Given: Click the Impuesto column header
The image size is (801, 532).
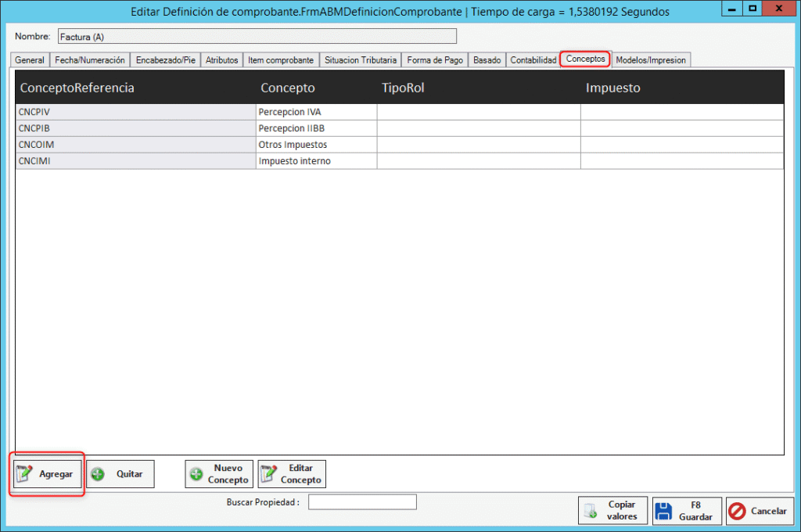Looking at the screenshot, I should pos(612,88).
